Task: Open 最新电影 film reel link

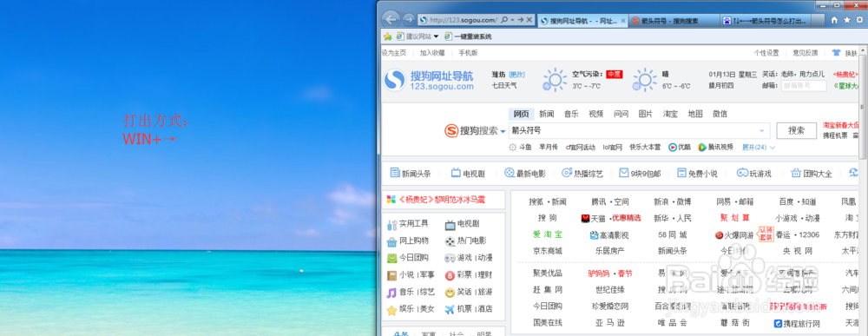Action: coord(524,174)
